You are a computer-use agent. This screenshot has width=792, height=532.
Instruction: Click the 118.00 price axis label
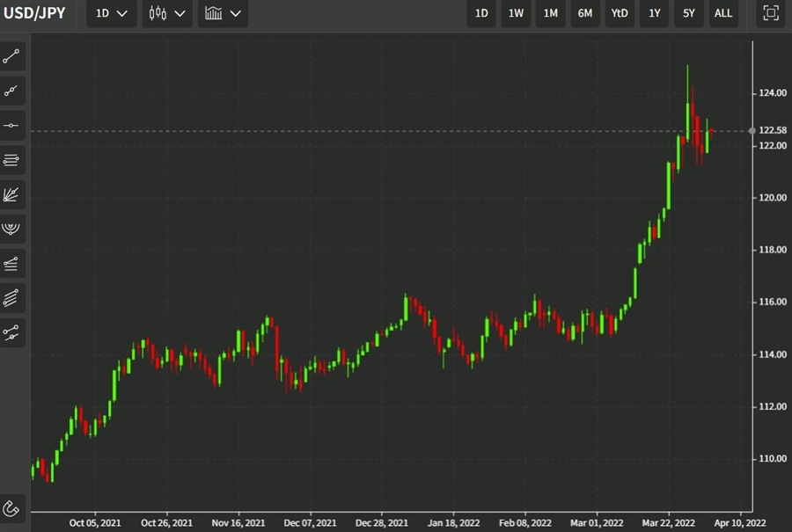tap(773, 250)
